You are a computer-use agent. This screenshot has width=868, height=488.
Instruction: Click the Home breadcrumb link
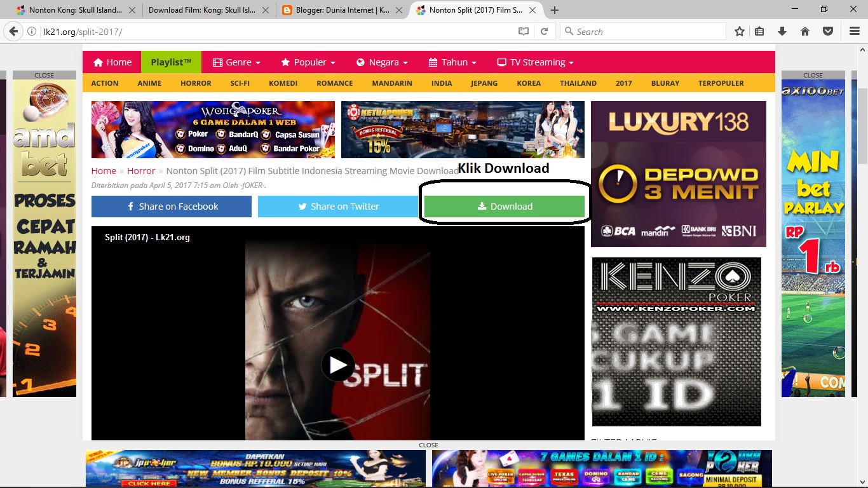coord(104,171)
